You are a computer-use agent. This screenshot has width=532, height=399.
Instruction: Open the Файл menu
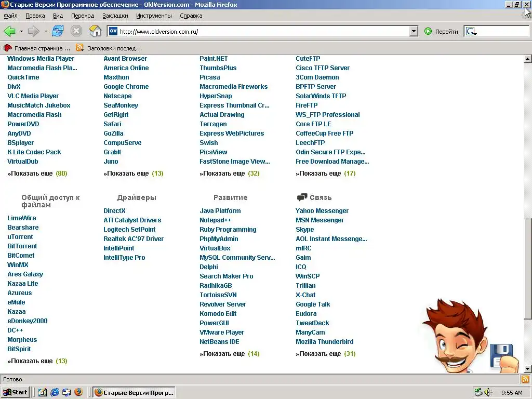click(x=10, y=16)
